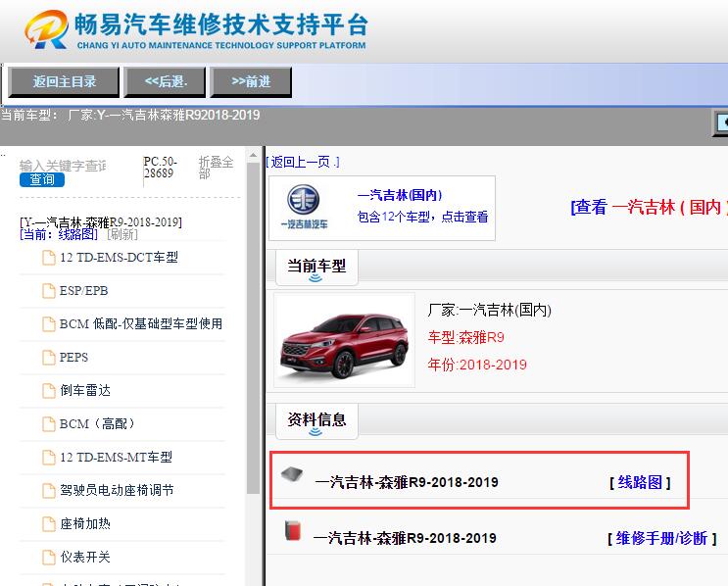Image resolution: width=728 pixels, height=586 pixels.
Task: Click the 查看 一汽吉林（国内）heading link
Action: [x=649, y=207]
